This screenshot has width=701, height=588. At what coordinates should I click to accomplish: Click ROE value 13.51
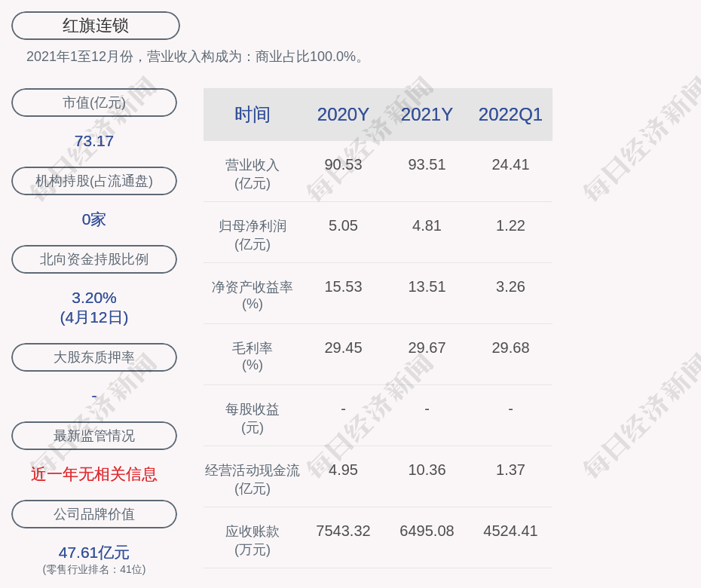[x=427, y=286]
